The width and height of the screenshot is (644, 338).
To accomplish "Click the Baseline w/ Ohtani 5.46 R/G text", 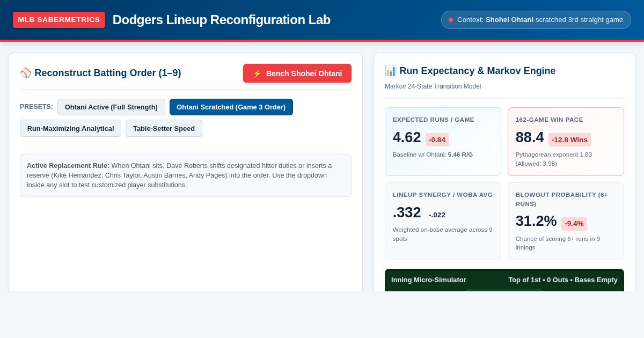I will [x=433, y=155].
